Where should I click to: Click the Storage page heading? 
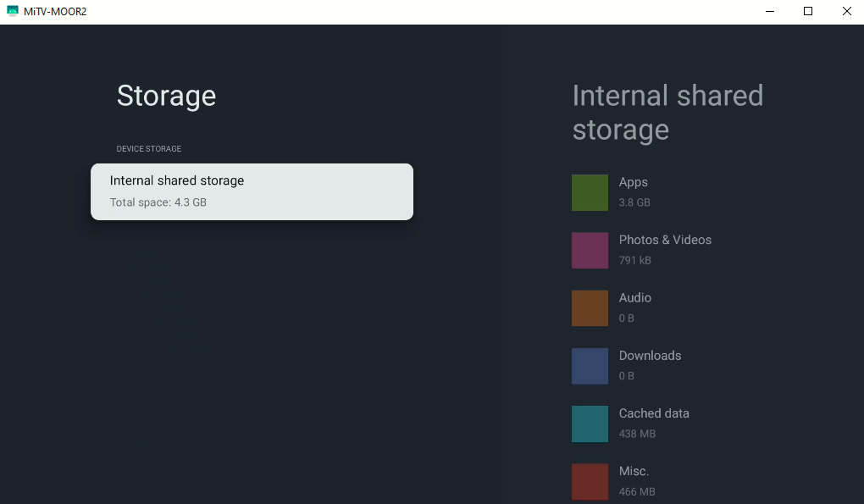[x=166, y=96]
